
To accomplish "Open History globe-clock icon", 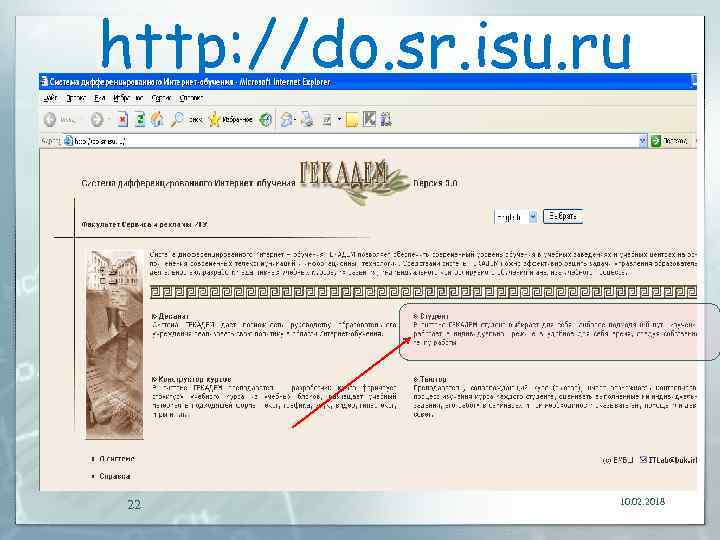I will tap(265, 120).
